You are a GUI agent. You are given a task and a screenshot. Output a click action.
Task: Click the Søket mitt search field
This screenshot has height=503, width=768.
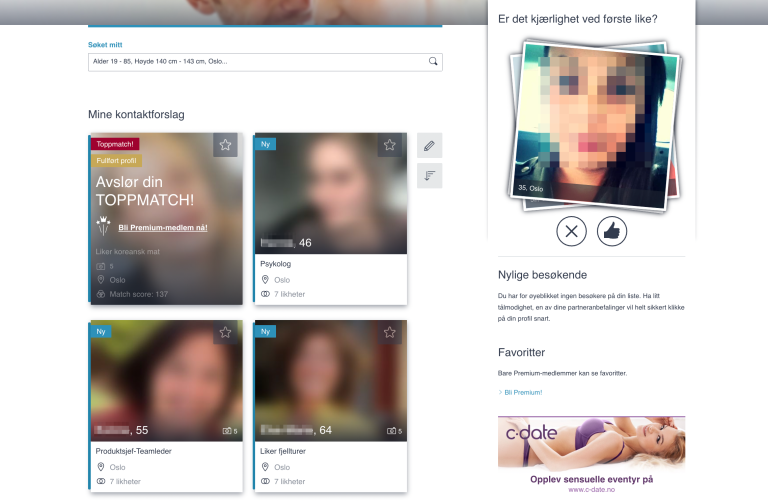(x=255, y=61)
